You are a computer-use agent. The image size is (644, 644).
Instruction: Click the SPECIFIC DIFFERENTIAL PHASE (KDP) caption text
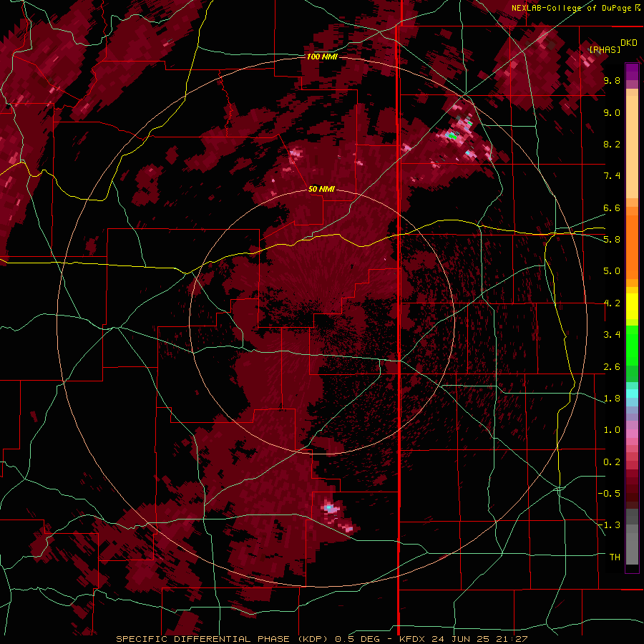coord(224,639)
